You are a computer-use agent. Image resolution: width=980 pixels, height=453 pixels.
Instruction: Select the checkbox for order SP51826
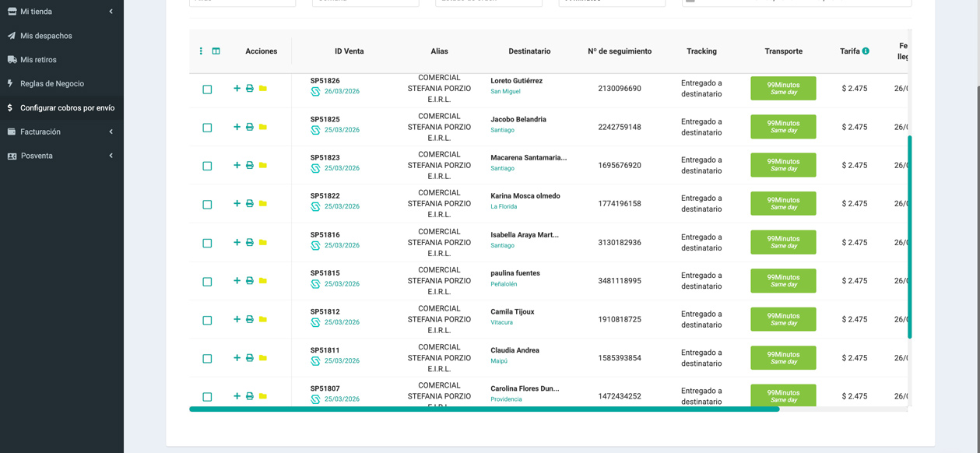207,90
